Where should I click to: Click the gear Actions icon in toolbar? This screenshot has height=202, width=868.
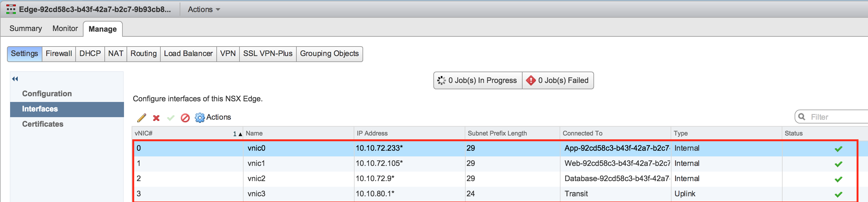(200, 118)
